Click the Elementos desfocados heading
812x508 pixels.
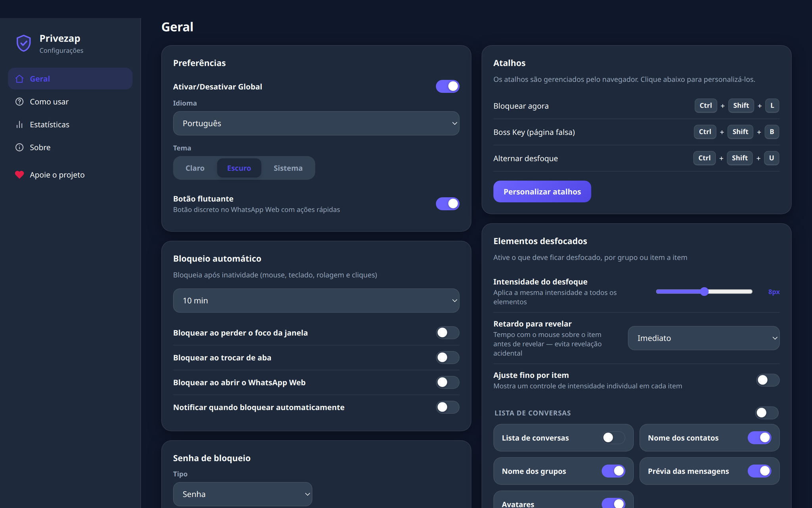pos(540,241)
